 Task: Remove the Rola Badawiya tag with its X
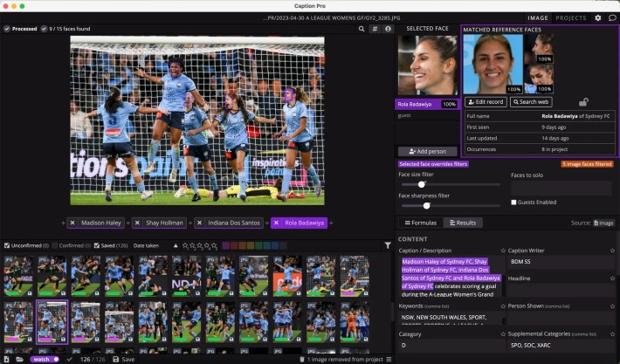(x=276, y=223)
